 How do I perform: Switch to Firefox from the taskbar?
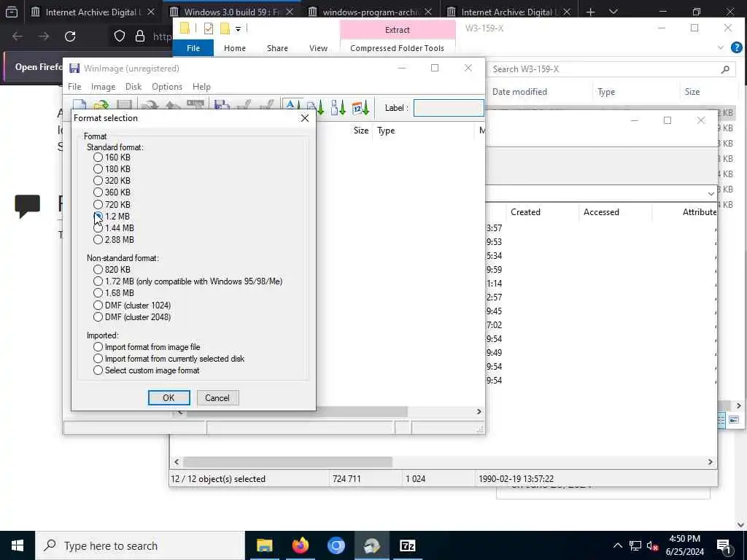(x=300, y=545)
